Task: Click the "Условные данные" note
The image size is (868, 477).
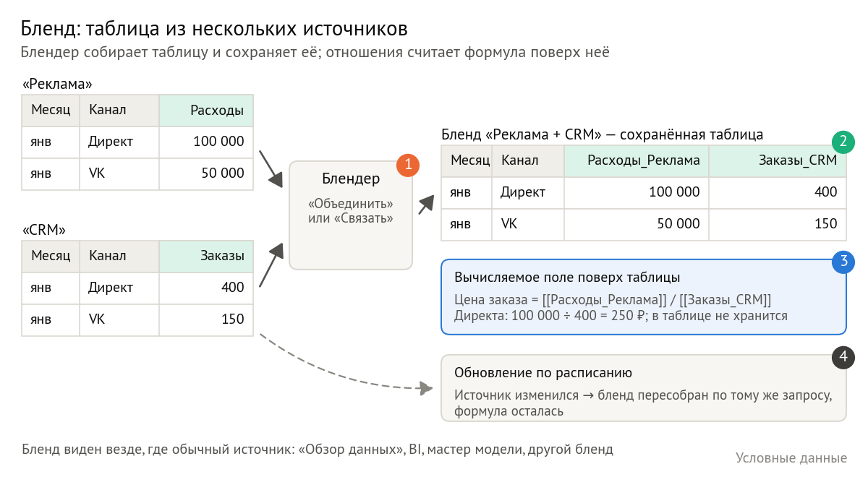Action: [791, 457]
